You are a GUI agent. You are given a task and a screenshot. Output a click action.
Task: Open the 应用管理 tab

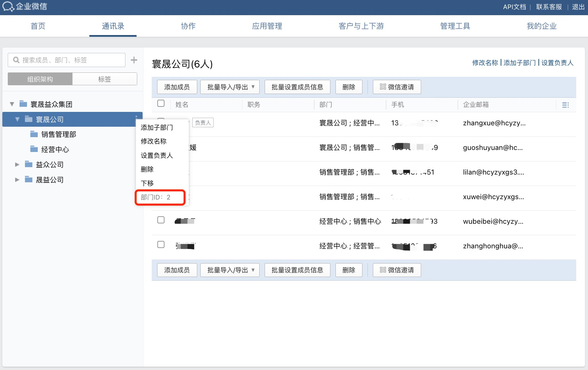tap(267, 26)
